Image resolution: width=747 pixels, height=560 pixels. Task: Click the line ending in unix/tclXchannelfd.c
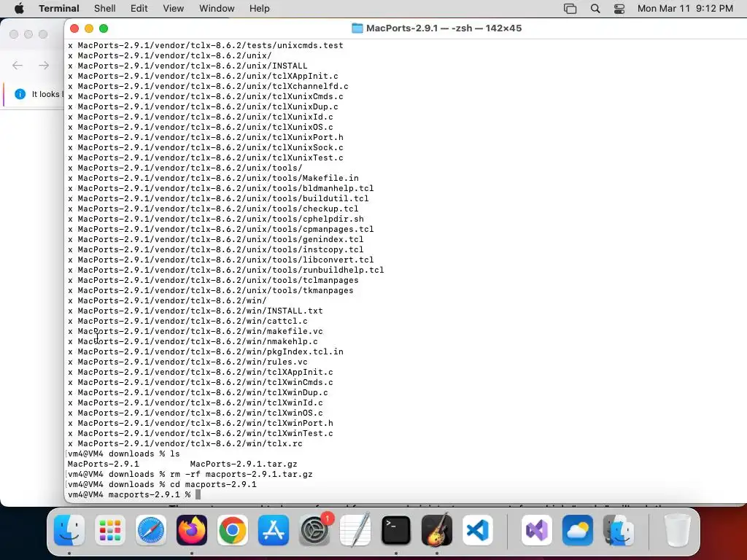click(x=208, y=86)
